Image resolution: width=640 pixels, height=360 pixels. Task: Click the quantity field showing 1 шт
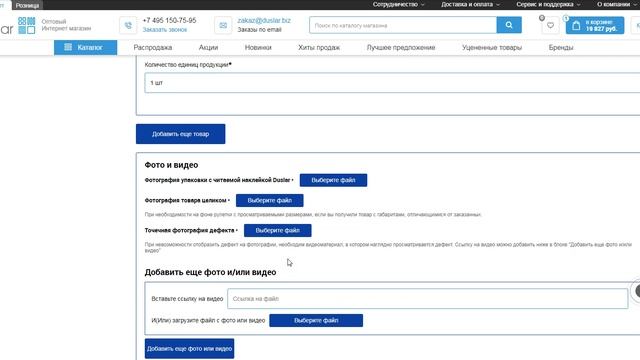click(392, 83)
